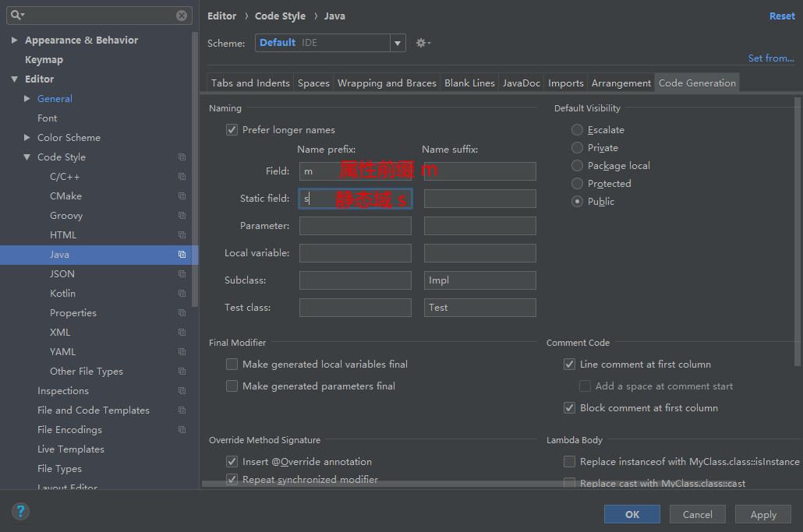This screenshot has height=532, width=803.
Task: Click the Test class suffix field
Action: 480,308
